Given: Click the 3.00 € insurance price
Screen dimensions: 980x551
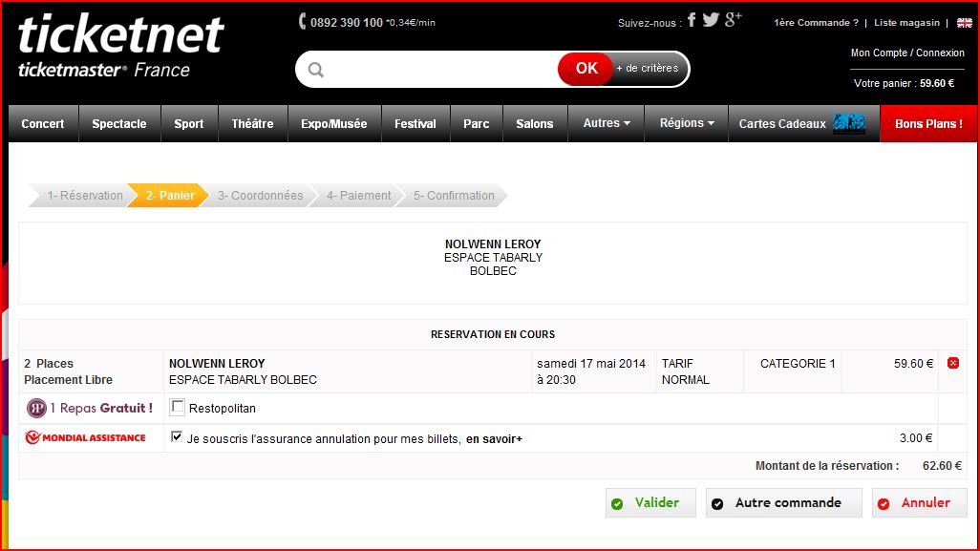Looking at the screenshot, I should pos(916,438).
